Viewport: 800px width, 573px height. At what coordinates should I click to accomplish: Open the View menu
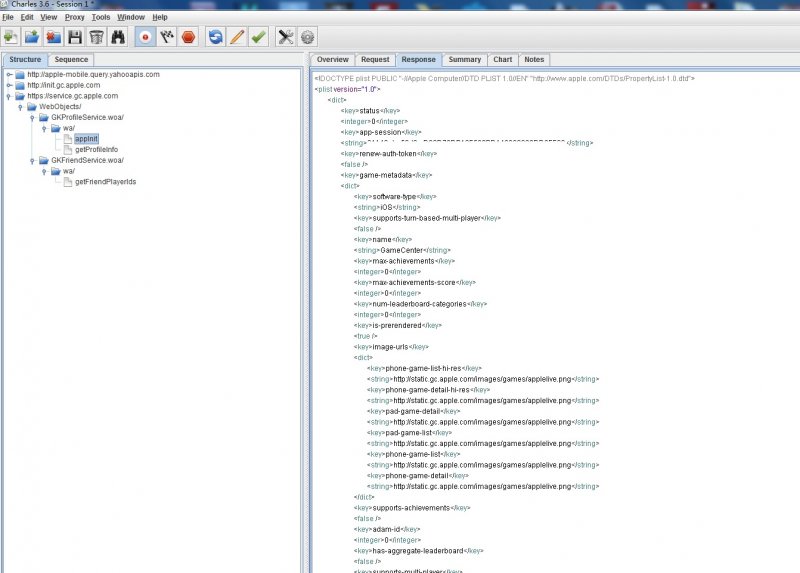[x=48, y=17]
